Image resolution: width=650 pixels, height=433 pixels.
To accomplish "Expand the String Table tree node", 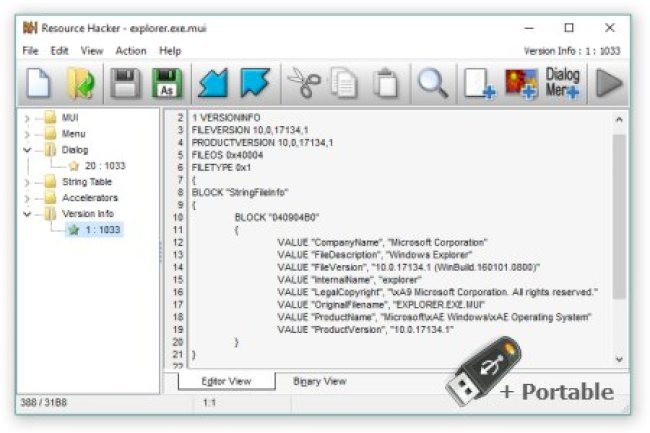I will coord(27,182).
